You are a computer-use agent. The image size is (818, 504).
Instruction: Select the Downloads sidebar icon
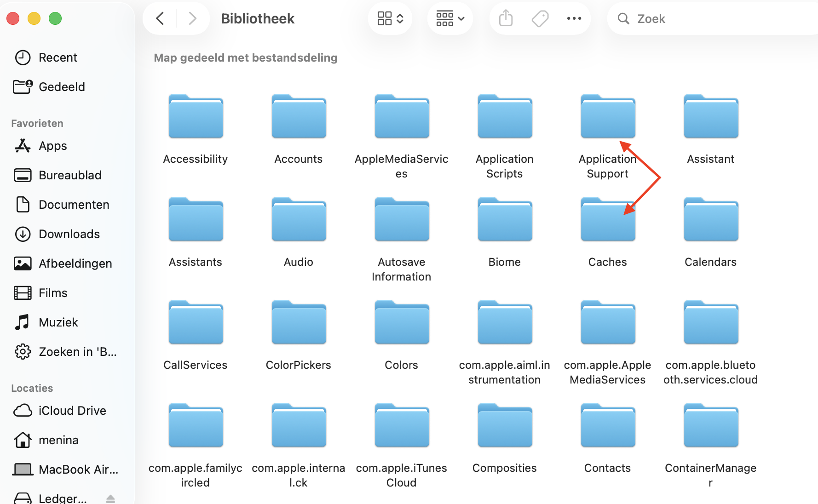22,234
